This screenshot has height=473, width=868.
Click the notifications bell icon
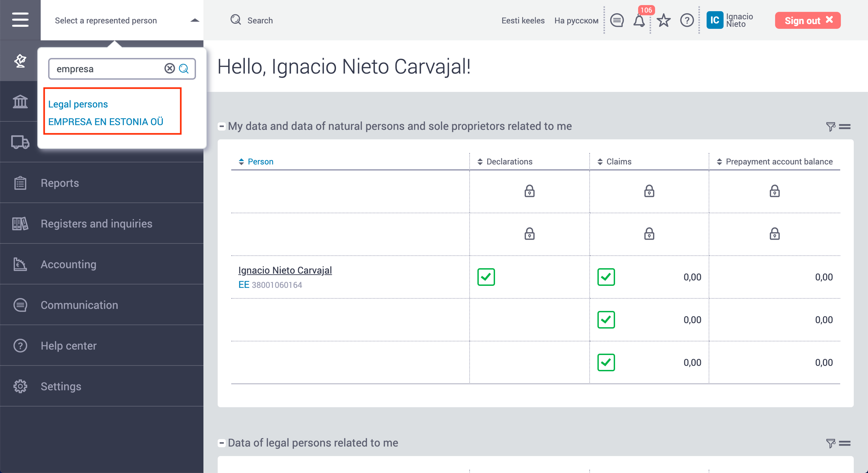point(639,21)
